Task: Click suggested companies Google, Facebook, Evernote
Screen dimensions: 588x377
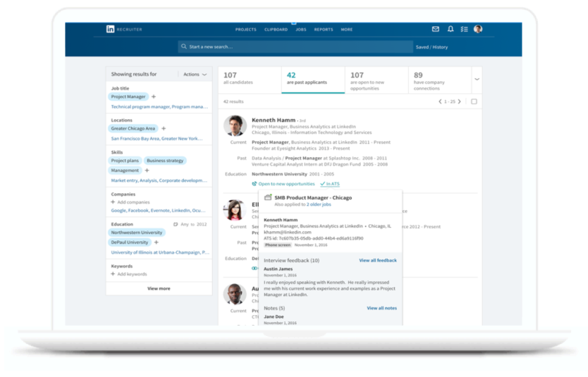Action: (x=140, y=211)
